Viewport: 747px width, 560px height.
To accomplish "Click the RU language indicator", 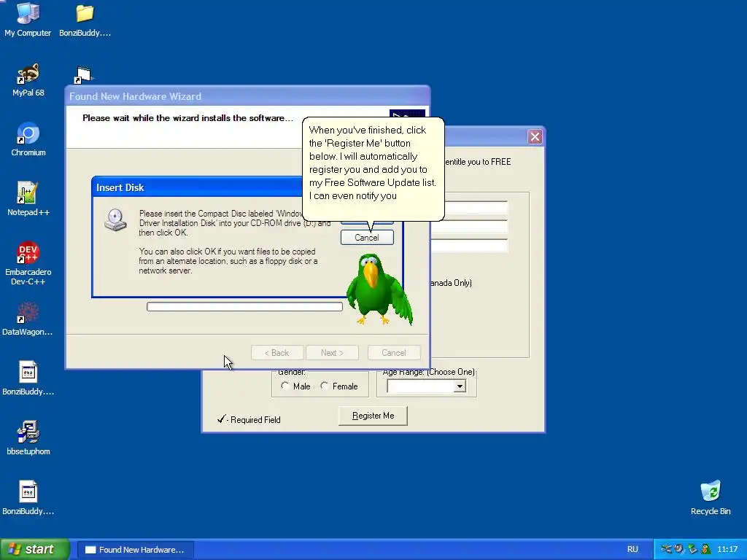I will (632, 549).
